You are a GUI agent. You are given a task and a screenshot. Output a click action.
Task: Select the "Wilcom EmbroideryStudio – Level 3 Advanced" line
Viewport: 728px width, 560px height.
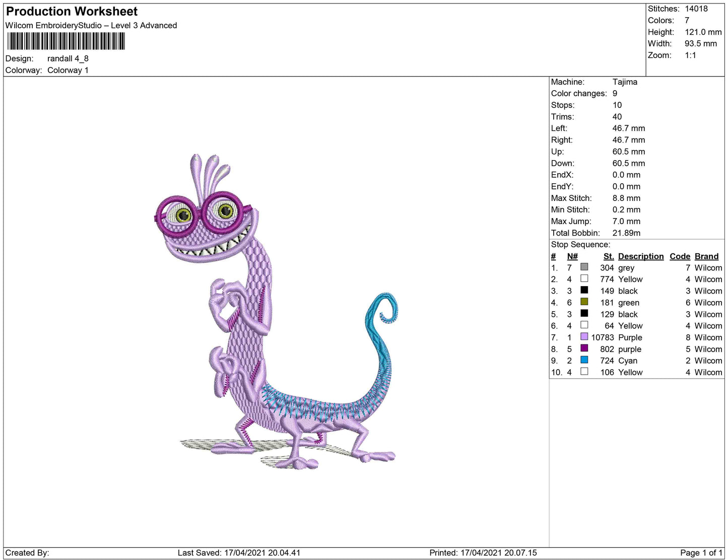91,25
